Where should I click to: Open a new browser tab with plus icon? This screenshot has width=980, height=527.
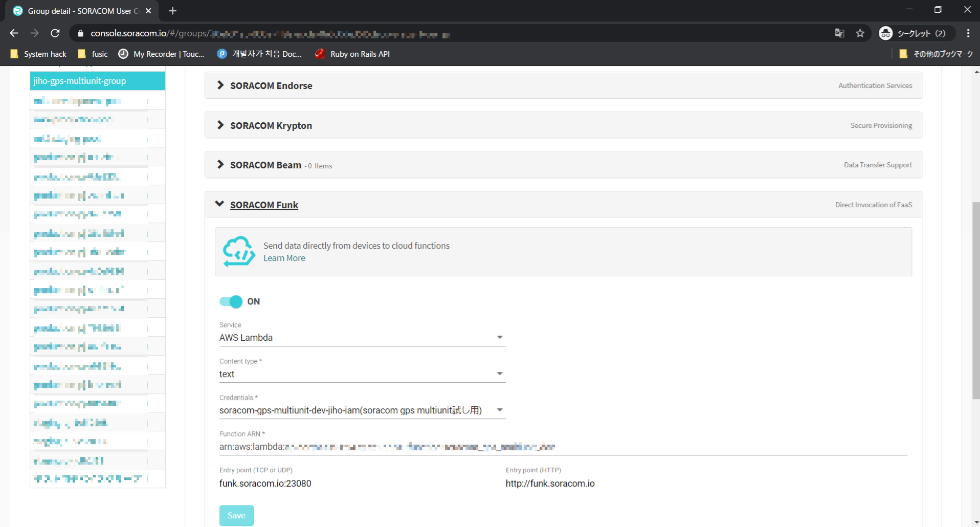coord(172,11)
